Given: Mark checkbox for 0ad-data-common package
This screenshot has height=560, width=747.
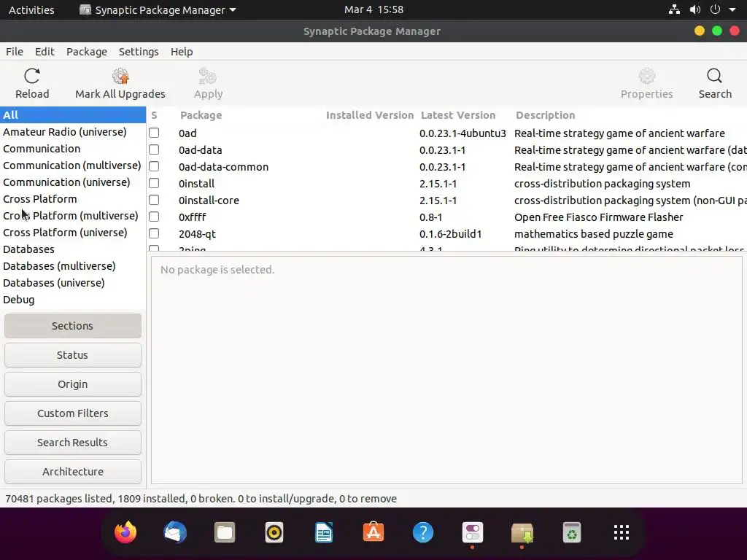Looking at the screenshot, I should click(154, 166).
